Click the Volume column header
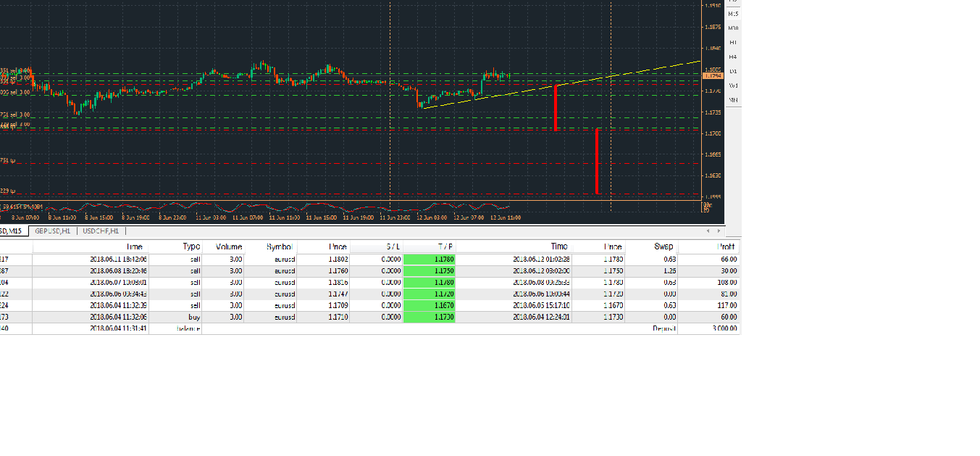The height and width of the screenshot is (456, 980). (x=228, y=247)
